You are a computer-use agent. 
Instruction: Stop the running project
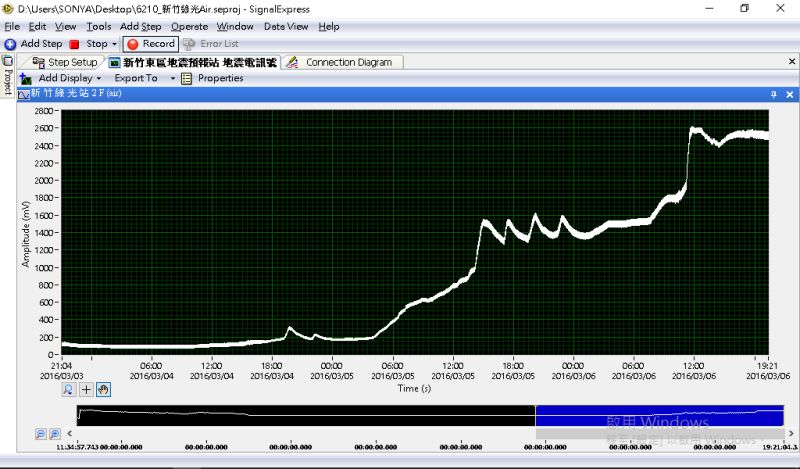pos(96,44)
